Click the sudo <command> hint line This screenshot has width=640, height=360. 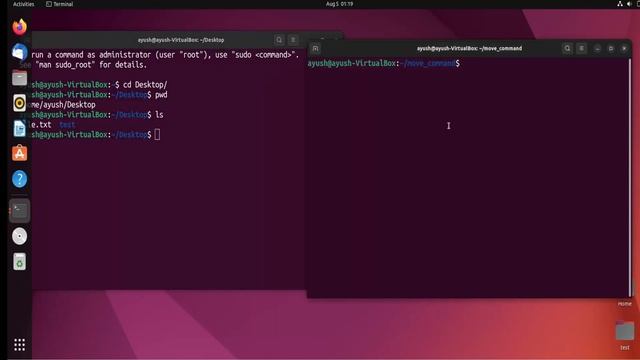click(x=165, y=55)
